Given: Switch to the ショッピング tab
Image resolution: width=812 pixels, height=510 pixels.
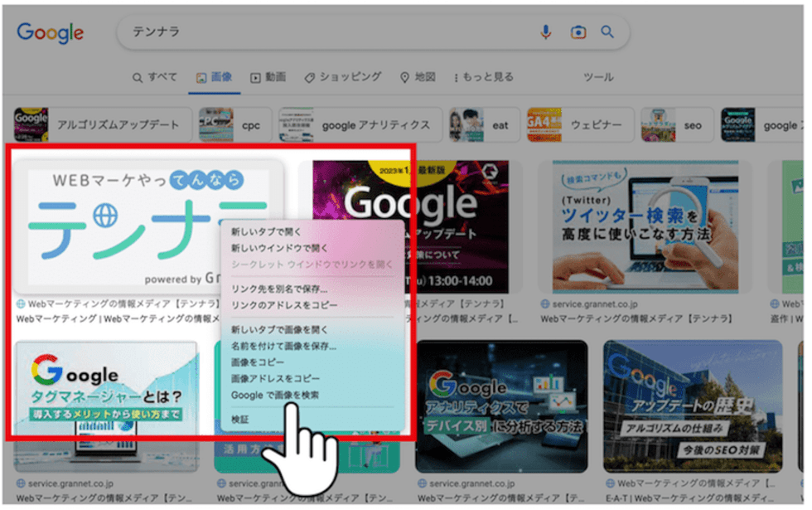Looking at the screenshot, I should (x=342, y=76).
